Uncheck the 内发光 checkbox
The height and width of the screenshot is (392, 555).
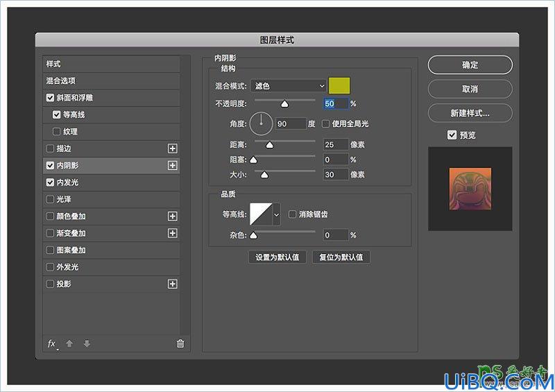pos(50,182)
